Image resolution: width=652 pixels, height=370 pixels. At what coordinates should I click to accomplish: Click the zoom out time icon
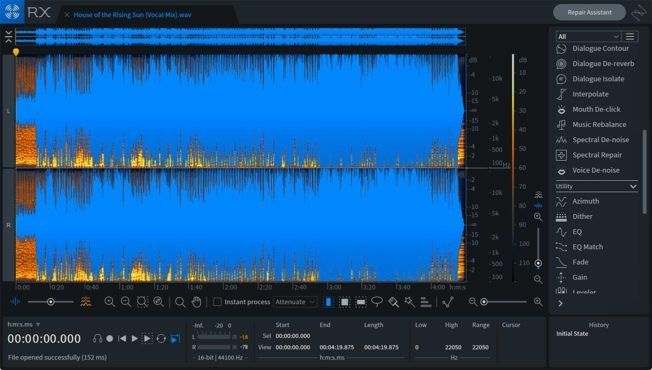(126, 302)
